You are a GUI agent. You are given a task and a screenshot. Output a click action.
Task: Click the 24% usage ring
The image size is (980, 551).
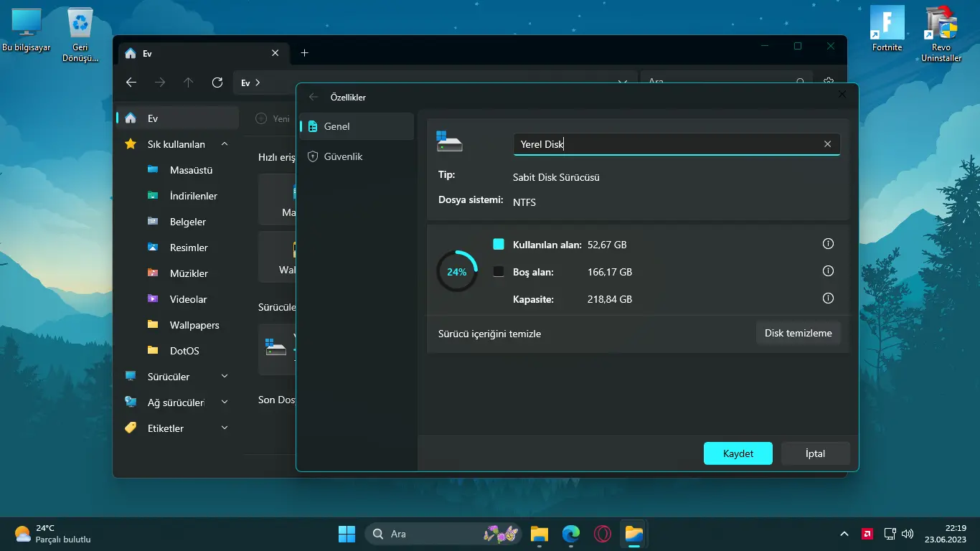pos(457,272)
